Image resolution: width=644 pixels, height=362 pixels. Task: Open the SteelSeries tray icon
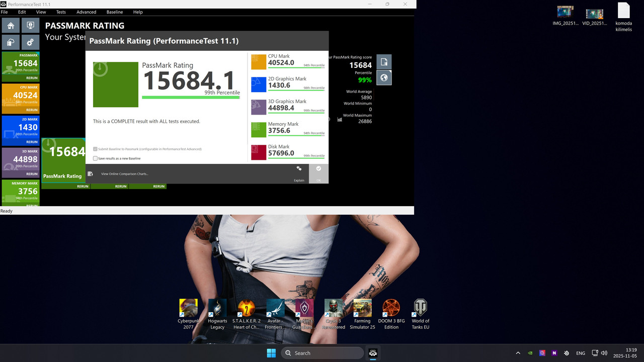click(x=567, y=353)
